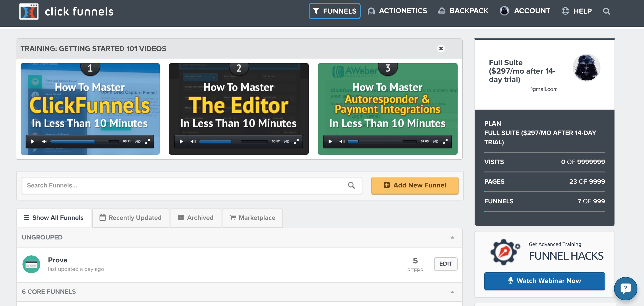The height and width of the screenshot is (306, 644).
Task: Click the ClickFunnels logo icon
Action: [29, 11]
